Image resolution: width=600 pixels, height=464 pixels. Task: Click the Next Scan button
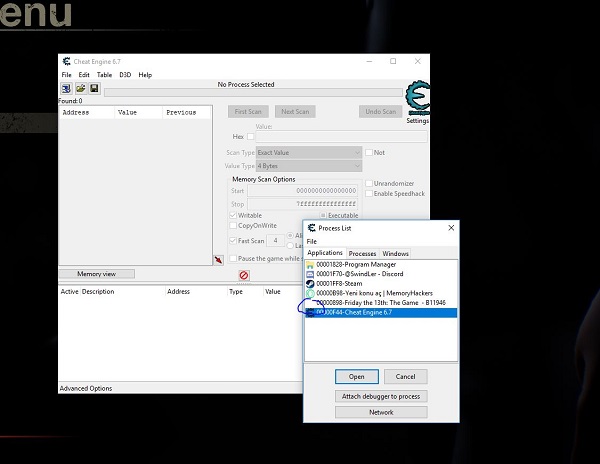click(x=295, y=112)
